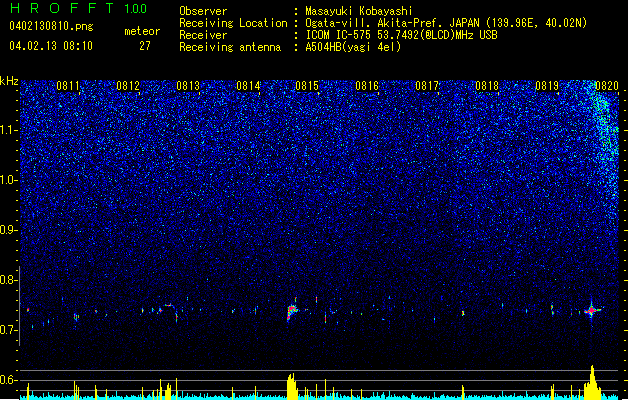Click the 'meteor' label
Screen dimensions: 629x400
142,31
